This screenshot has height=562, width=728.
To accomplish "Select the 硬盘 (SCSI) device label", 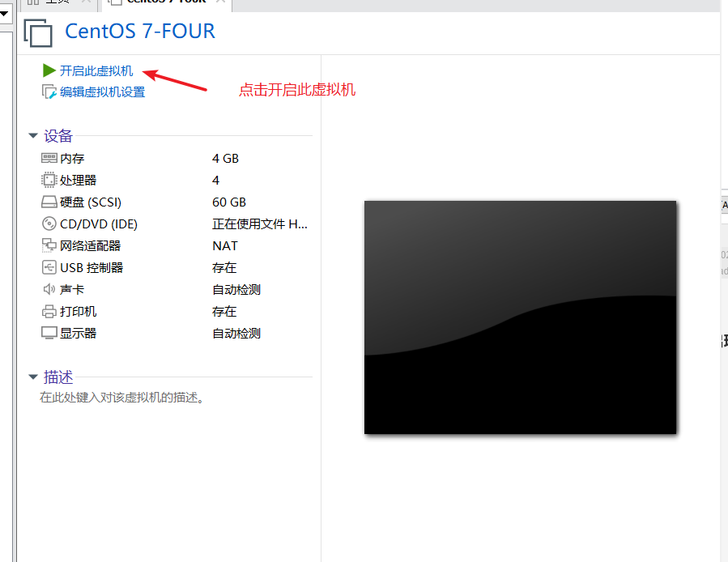I will pos(91,202).
